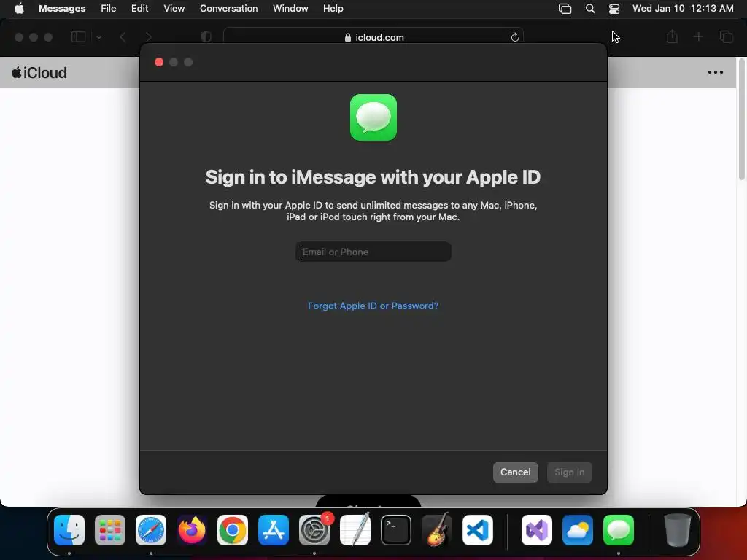The height and width of the screenshot is (560, 747).
Task: Click the Safari privacy shield icon
Action: 206,37
